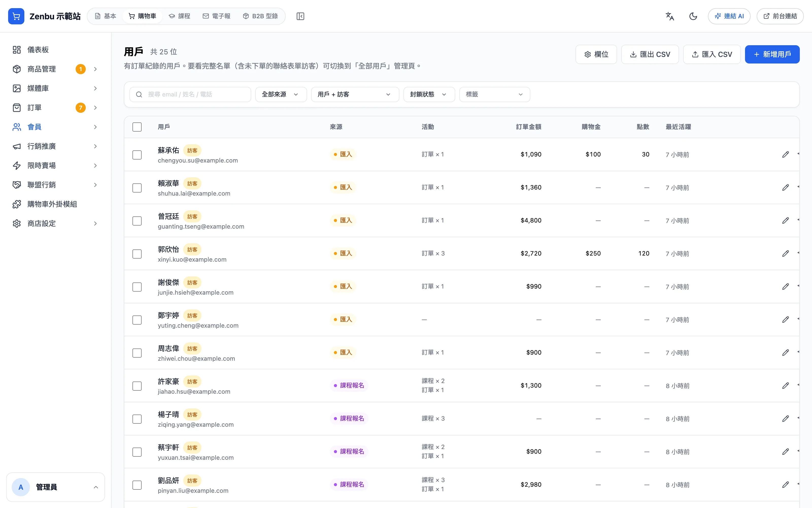Open the 用戶 + 訪客 filter dropdown

[355, 94]
